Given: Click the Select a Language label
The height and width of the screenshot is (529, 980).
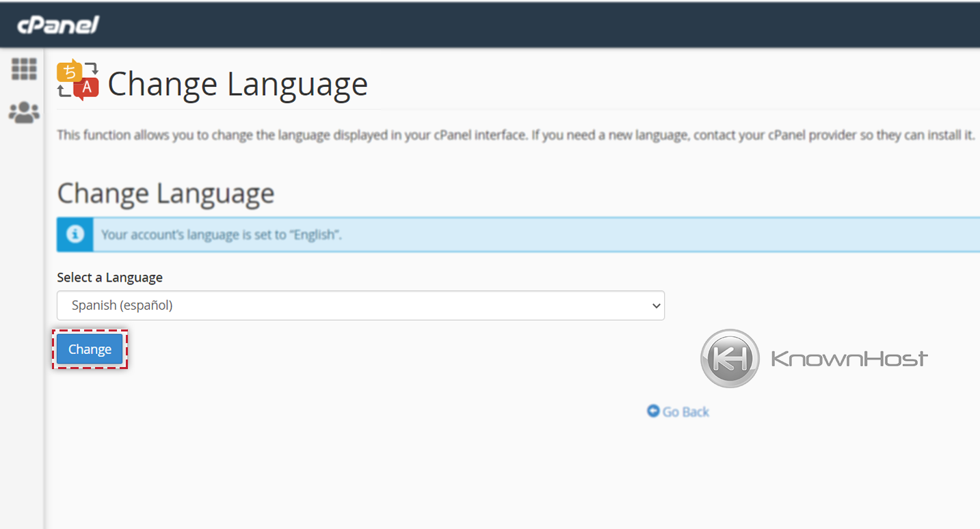Looking at the screenshot, I should pos(109,277).
